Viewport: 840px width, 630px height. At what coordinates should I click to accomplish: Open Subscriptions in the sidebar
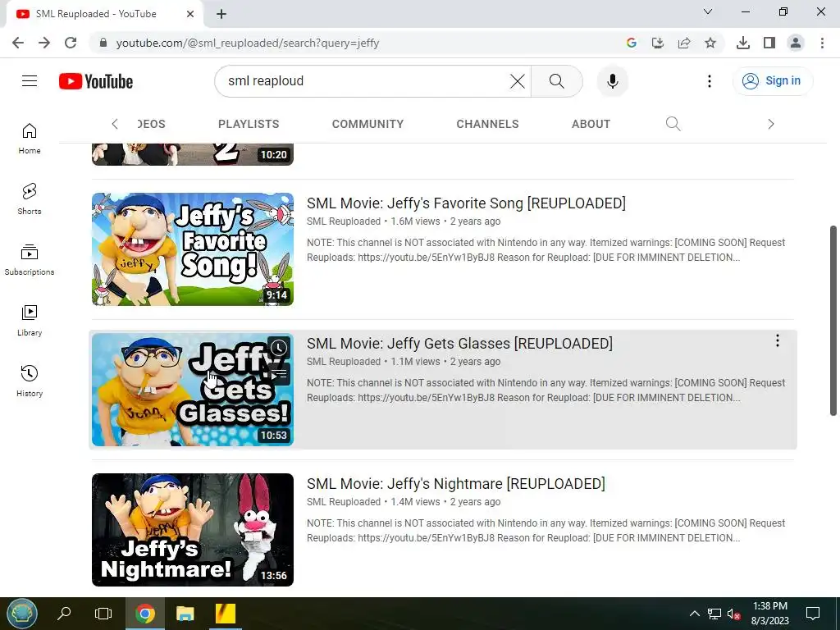pos(30,260)
